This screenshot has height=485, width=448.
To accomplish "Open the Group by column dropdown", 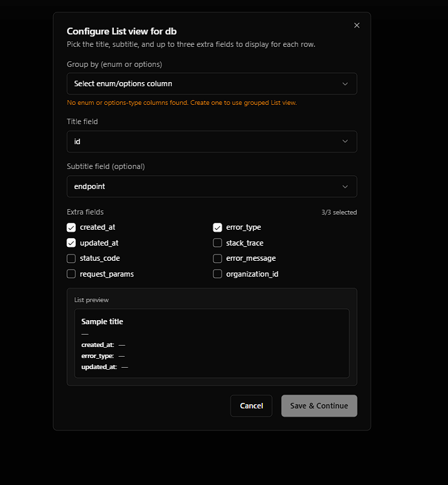I will pos(211,83).
